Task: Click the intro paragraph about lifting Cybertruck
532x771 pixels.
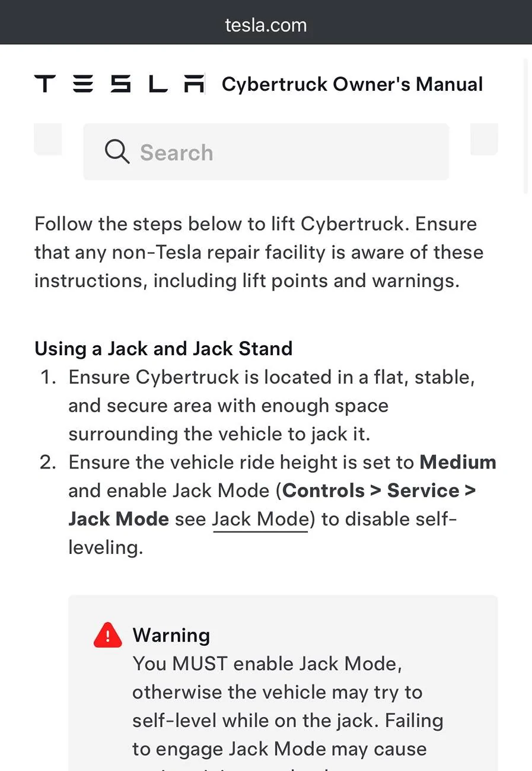Action: [259, 253]
